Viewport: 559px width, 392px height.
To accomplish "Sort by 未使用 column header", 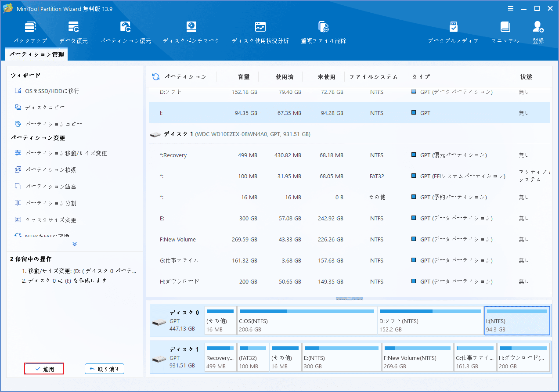I will click(327, 77).
